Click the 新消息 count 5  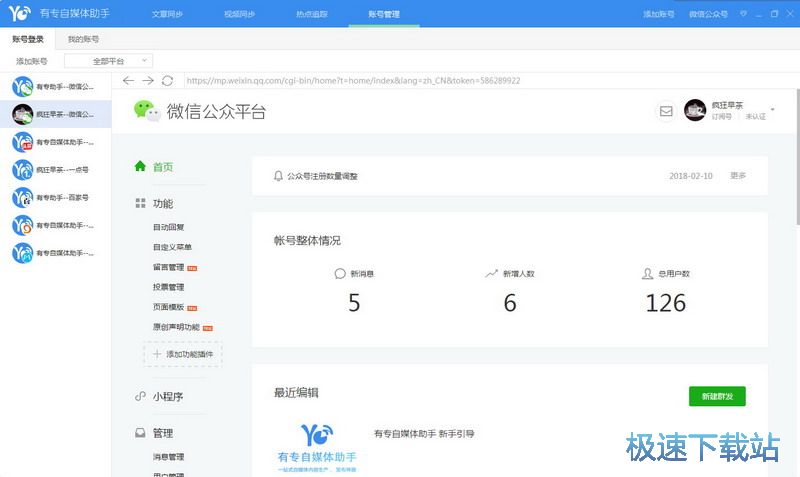tap(354, 303)
